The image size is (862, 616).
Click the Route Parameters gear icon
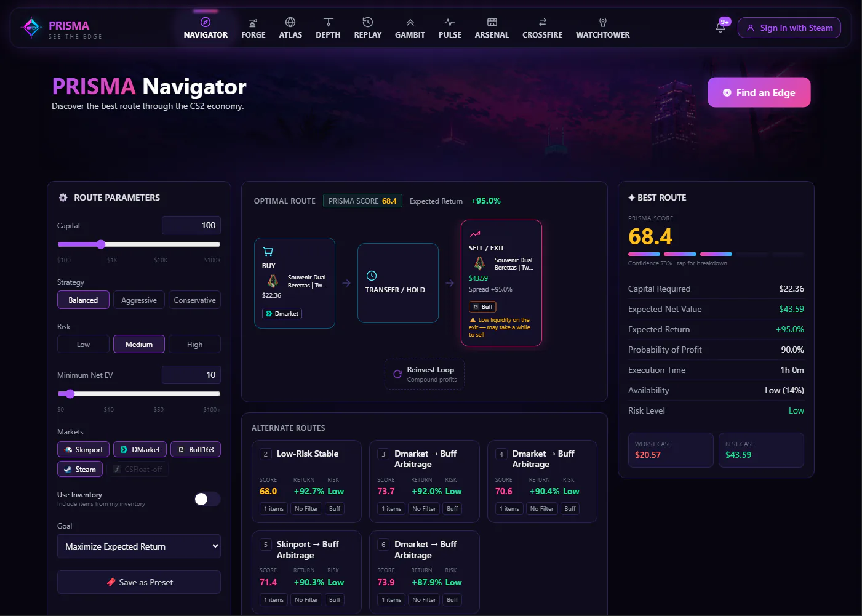tap(63, 198)
